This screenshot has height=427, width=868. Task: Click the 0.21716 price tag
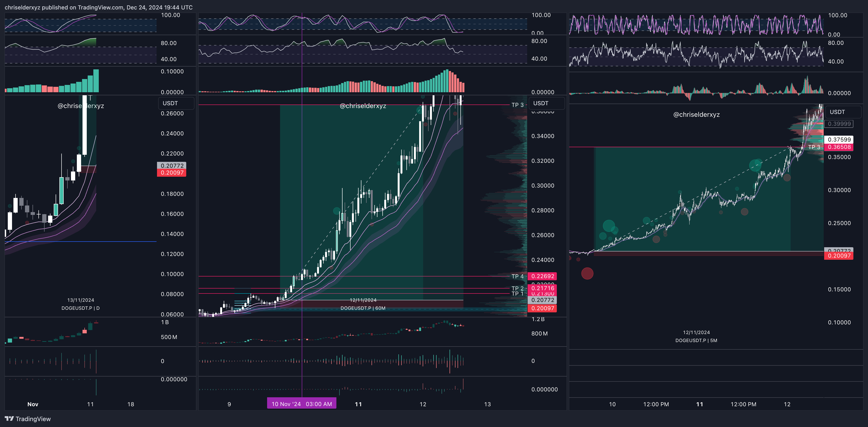coord(542,288)
